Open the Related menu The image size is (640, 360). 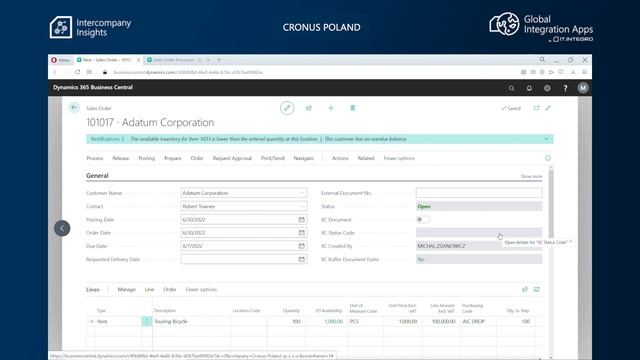pyautogui.click(x=366, y=158)
